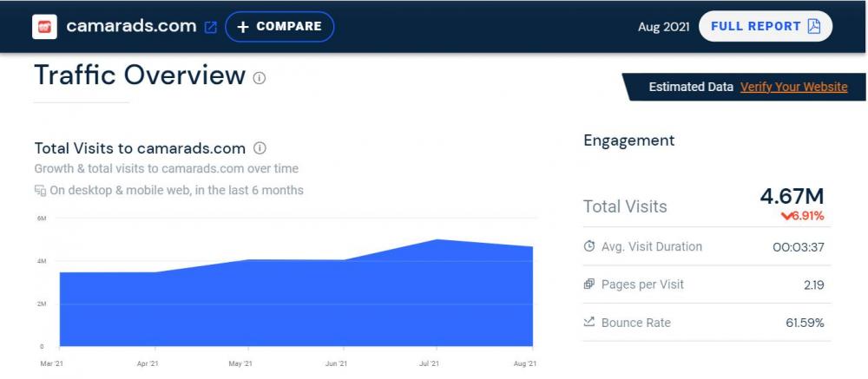This screenshot has height=379, width=868.
Task: Click the desktop & mobile web device icon
Action: pyautogui.click(x=40, y=190)
